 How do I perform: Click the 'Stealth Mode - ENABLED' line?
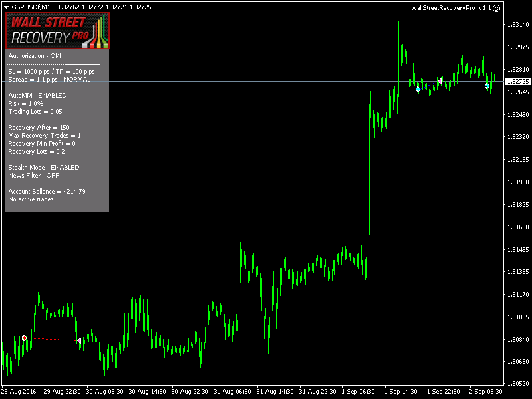tap(44, 168)
